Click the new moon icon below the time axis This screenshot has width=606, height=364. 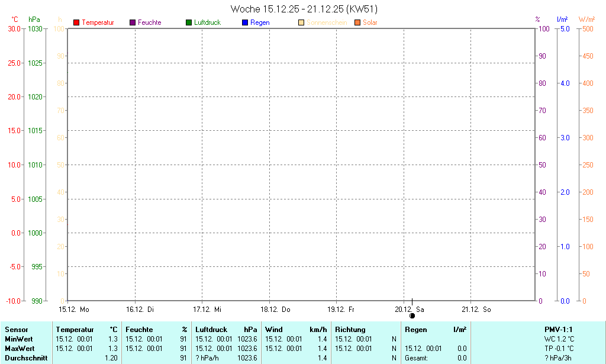412,316
